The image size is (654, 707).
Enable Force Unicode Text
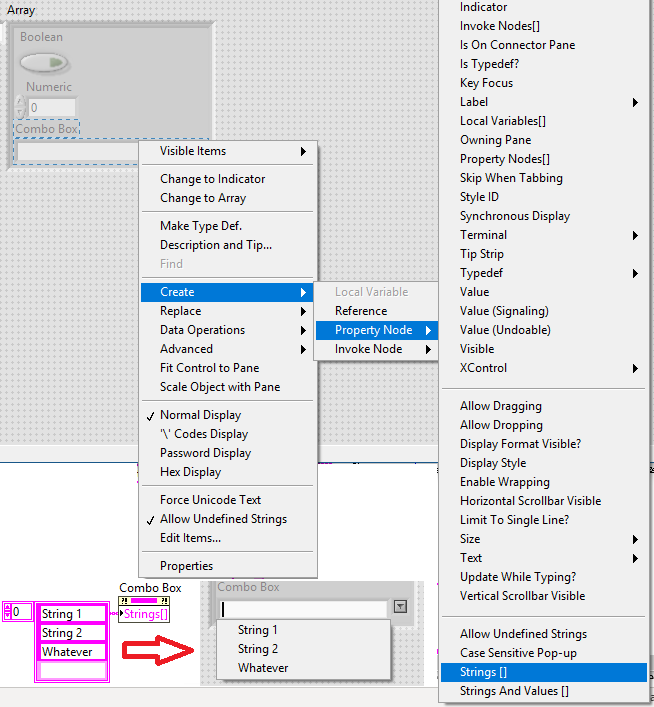[227, 500]
